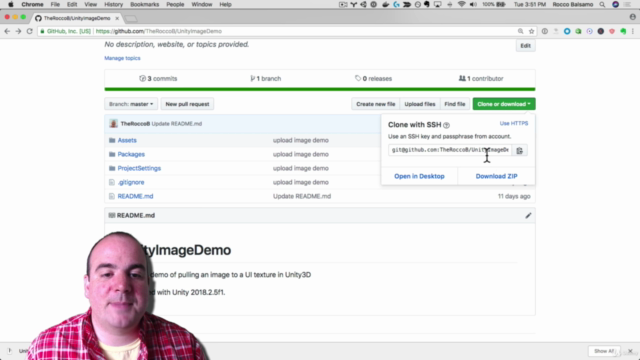Click the green language bar
The height and width of the screenshot is (360, 640).
coord(320,89)
